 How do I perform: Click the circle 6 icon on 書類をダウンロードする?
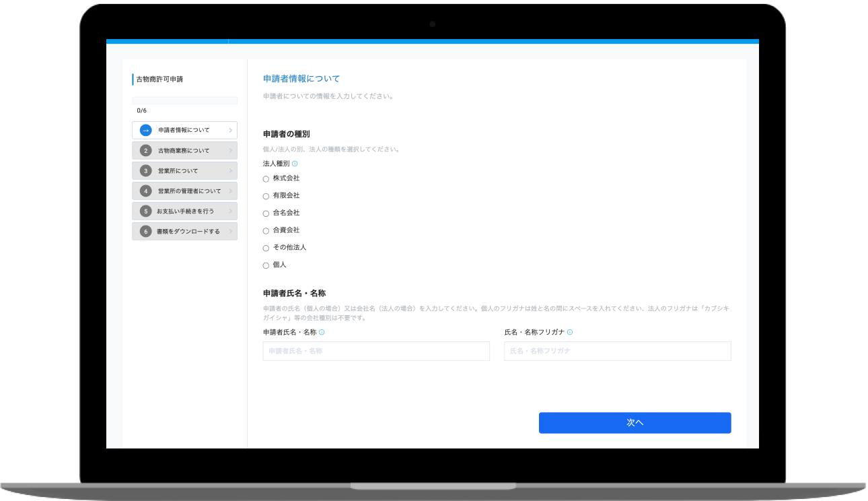(146, 231)
